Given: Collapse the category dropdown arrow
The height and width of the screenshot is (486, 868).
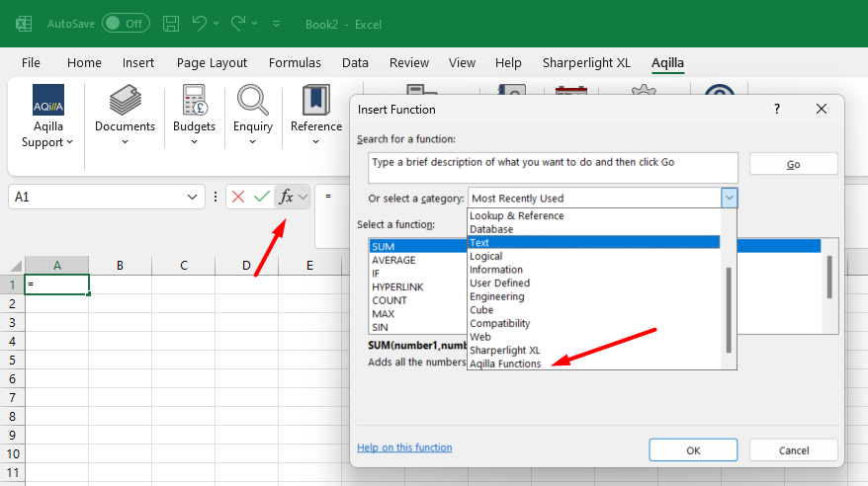Looking at the screenshot, I should (x=729, y=198).
